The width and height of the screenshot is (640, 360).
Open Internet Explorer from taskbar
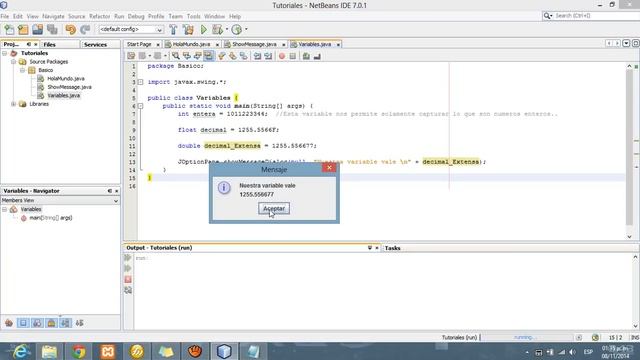tap(20, 351)
